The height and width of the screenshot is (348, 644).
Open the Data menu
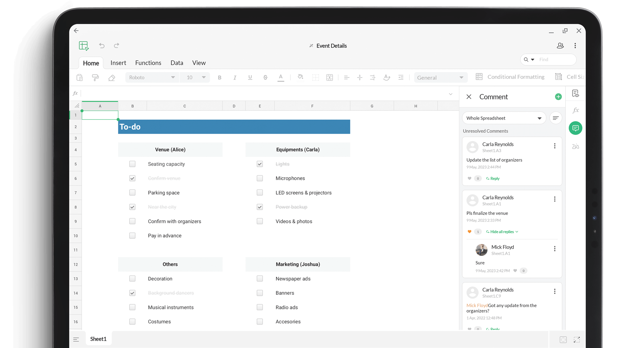177,63
